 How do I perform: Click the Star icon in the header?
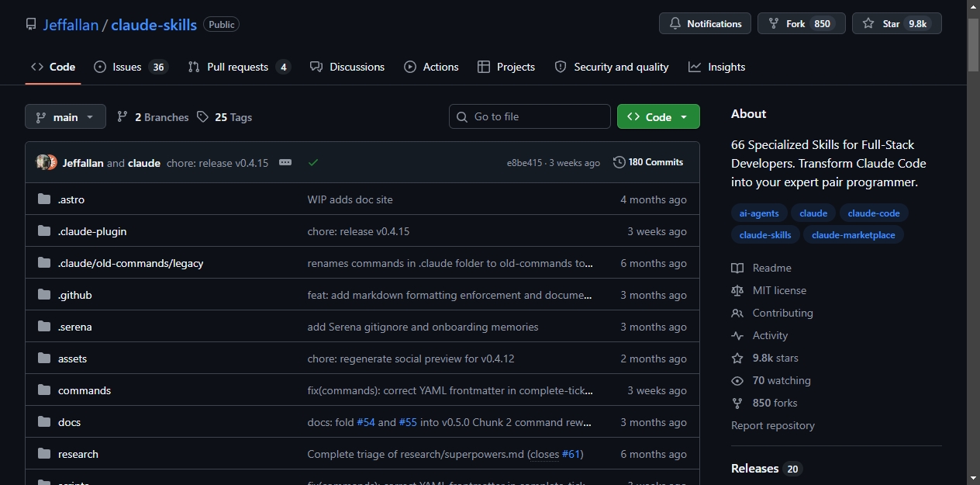coord(868,24)
